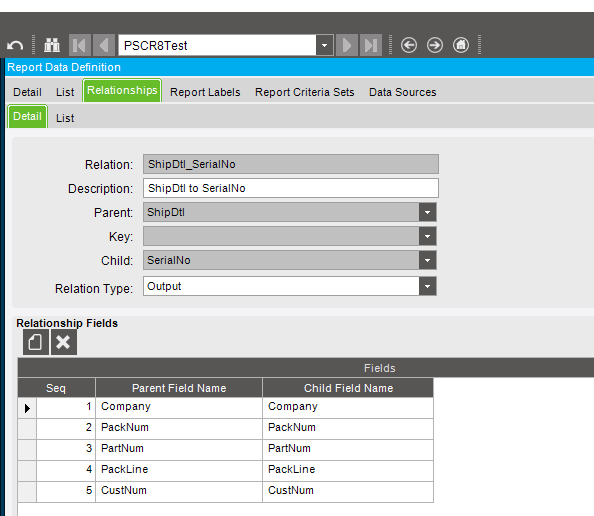Click the forward circle arrow icon
This screenshot has height=516, width=594.
(435, 45)
